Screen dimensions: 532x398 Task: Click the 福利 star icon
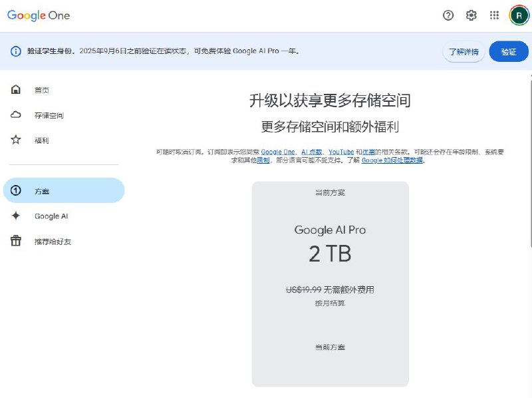[x=16, y=140]
